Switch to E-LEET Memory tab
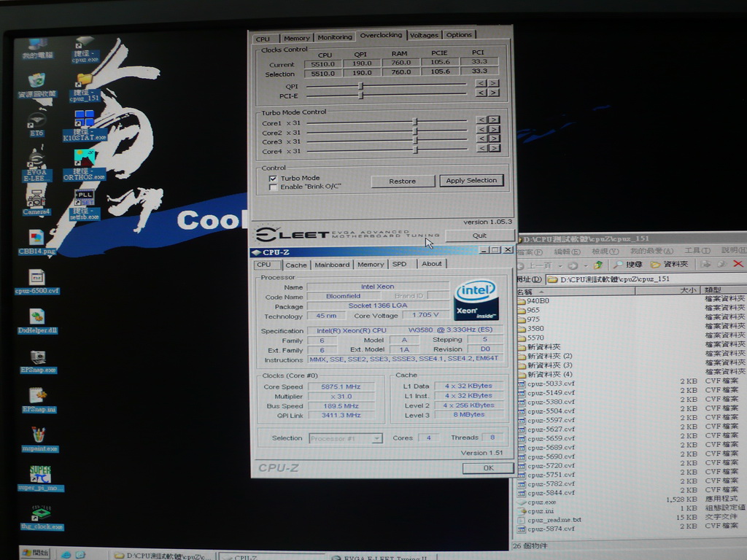 (296, 38)
